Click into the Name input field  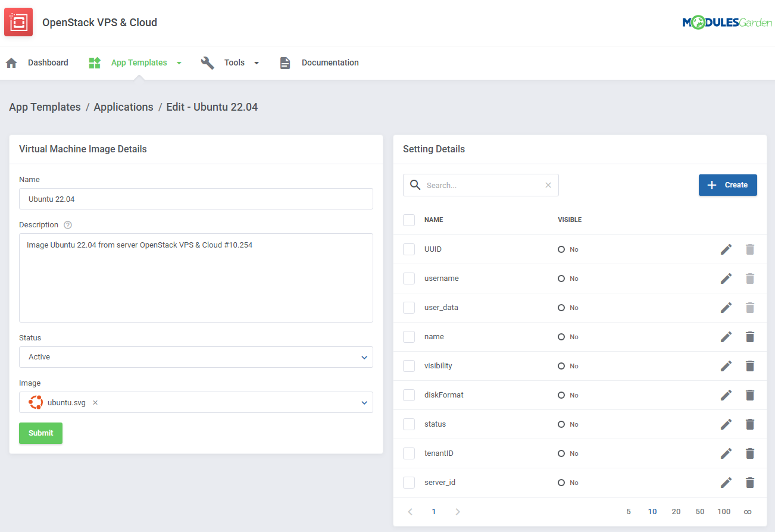point(196,199)
